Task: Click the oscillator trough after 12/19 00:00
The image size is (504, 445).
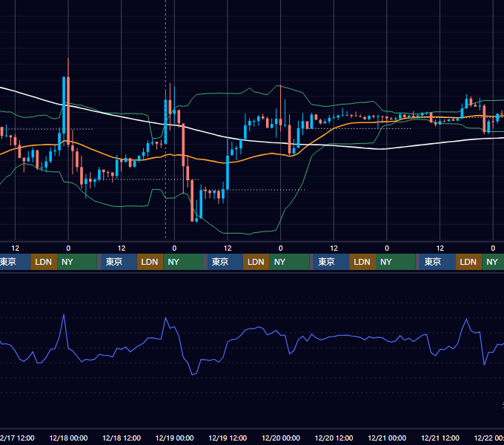Action: pos(193,375)
